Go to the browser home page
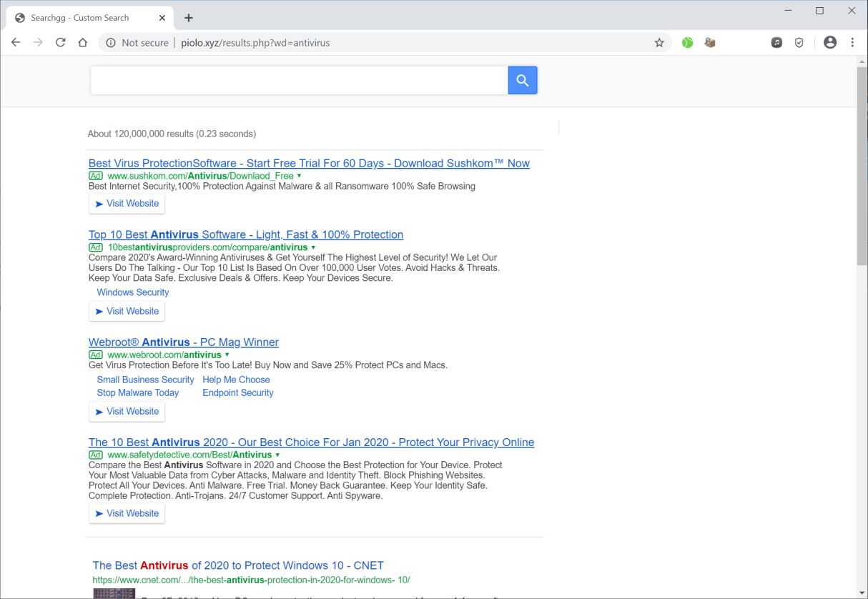 83,43
